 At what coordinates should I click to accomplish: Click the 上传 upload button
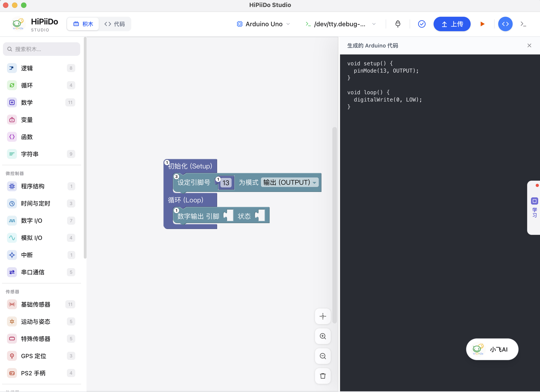tap(452, 24)
